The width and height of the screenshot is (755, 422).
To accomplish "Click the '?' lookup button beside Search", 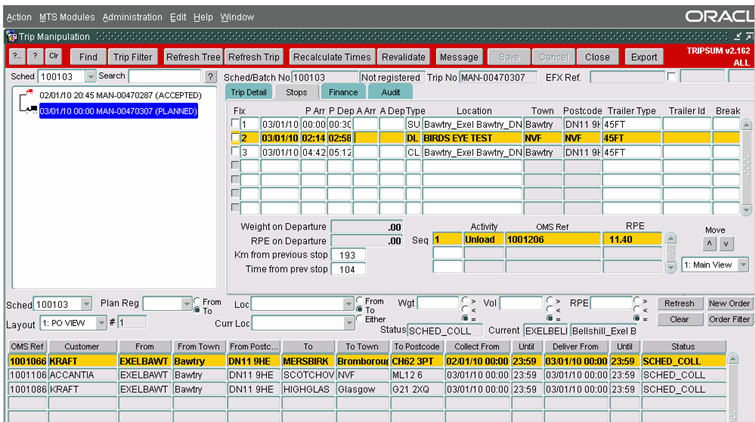I will (210, 76).
